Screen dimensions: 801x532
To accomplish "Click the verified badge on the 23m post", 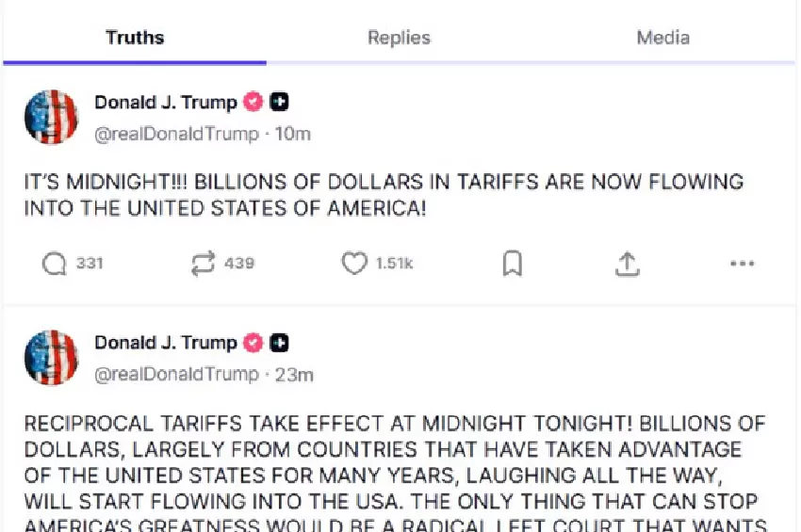I will (253, 343).
